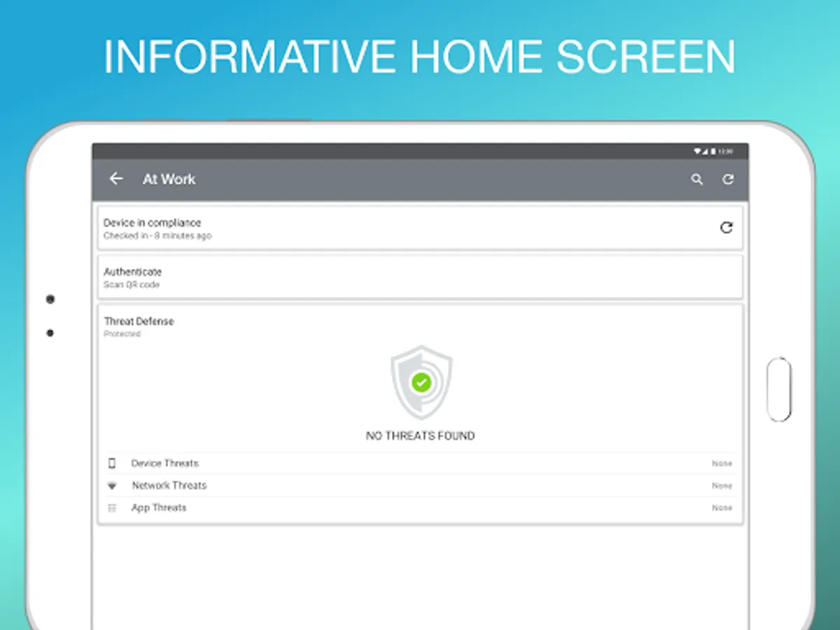Tap the Device Threats phone icon
Screen dimensions: 840x630
tap(112, 463)
